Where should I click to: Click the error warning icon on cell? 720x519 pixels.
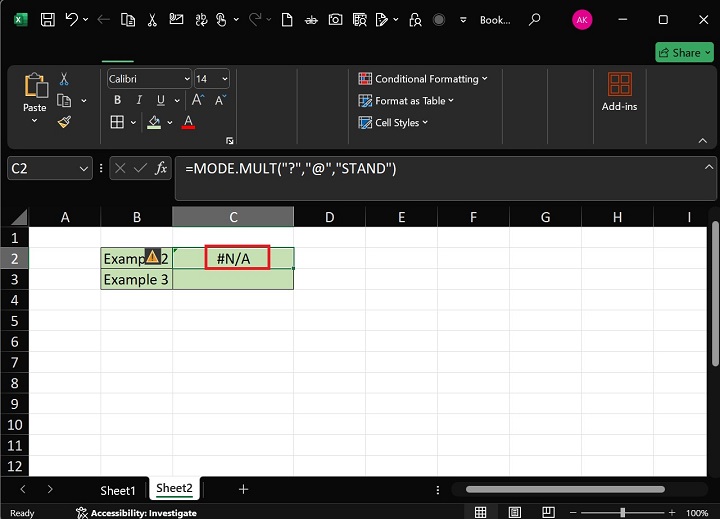tap(152, 256)
